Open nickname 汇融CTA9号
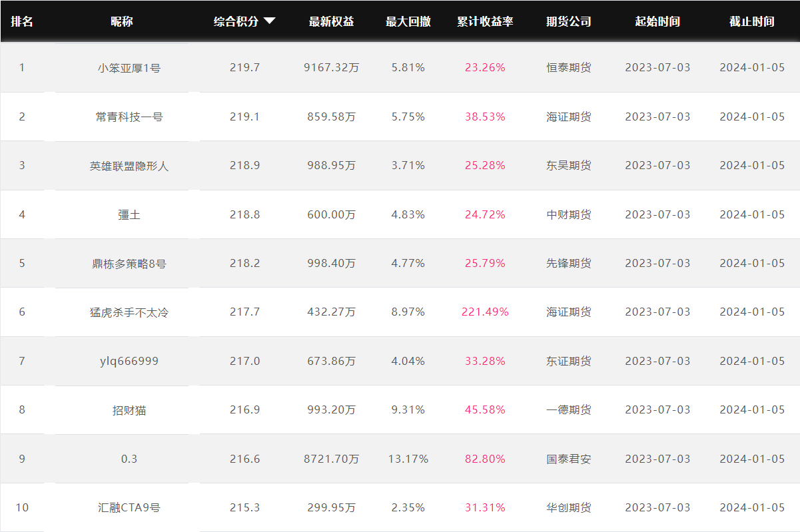This screenshot has height=532, width=800. (x=129, y=507)
